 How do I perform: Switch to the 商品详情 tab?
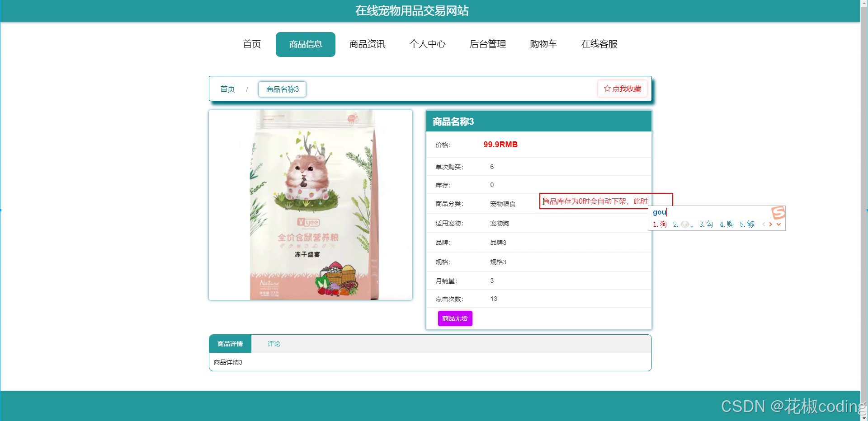(230, 344)
